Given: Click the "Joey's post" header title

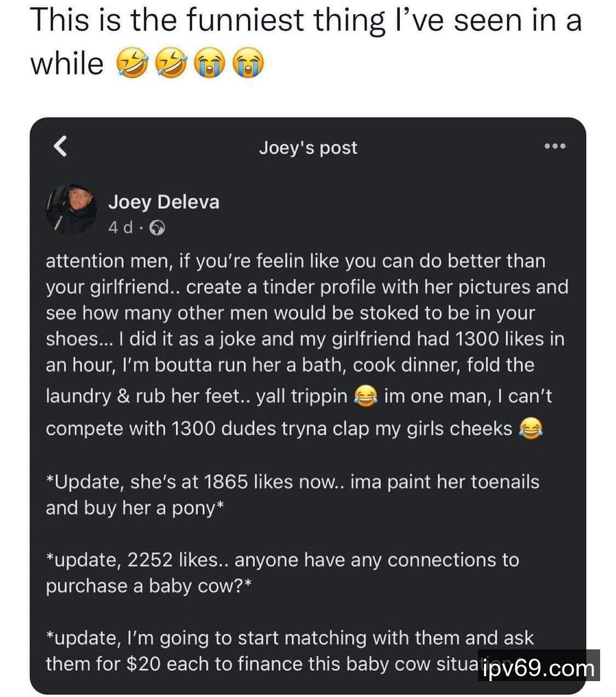Looking at the screenshot, I should tap(308, 147).
